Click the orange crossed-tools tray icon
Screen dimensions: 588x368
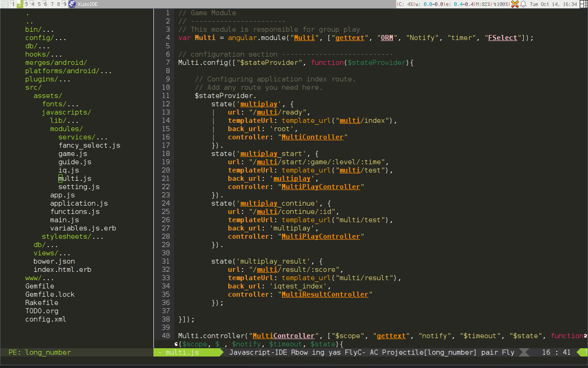click(x=515, y=4)
